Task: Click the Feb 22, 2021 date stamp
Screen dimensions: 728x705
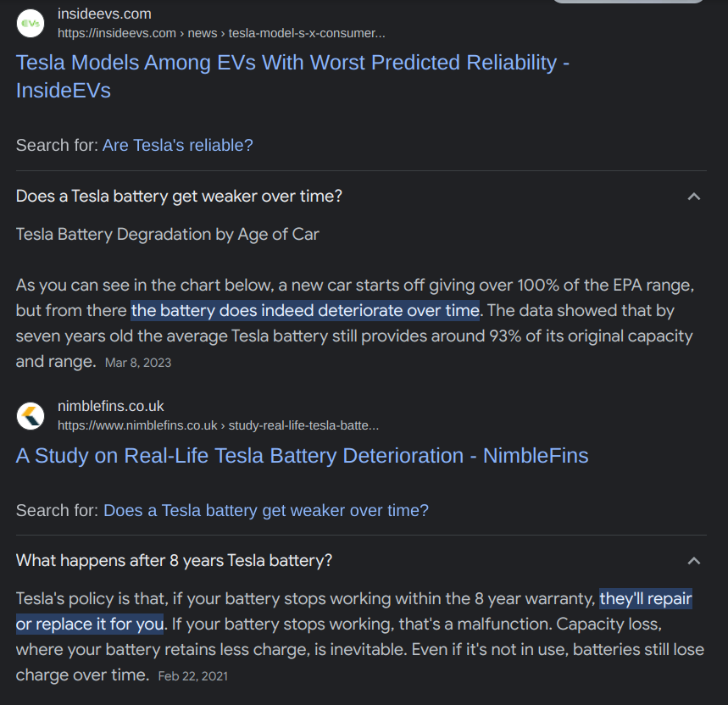Action: tap(192, 676)
